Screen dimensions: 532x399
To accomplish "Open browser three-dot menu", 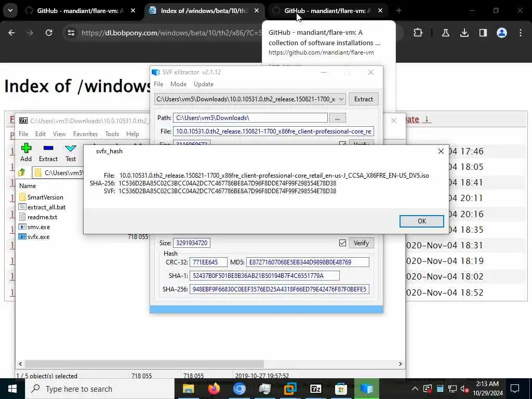I will [521, 33].
